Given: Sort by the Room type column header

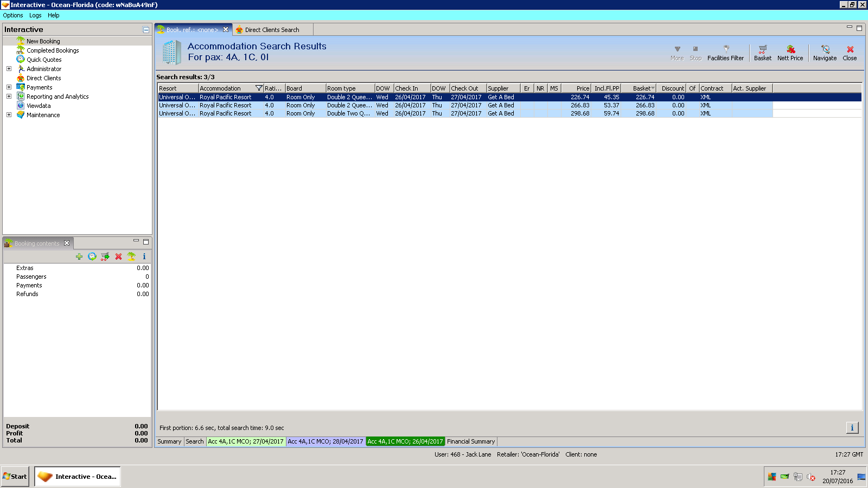Looking at the screenshot, I should [x=350, y=88].
